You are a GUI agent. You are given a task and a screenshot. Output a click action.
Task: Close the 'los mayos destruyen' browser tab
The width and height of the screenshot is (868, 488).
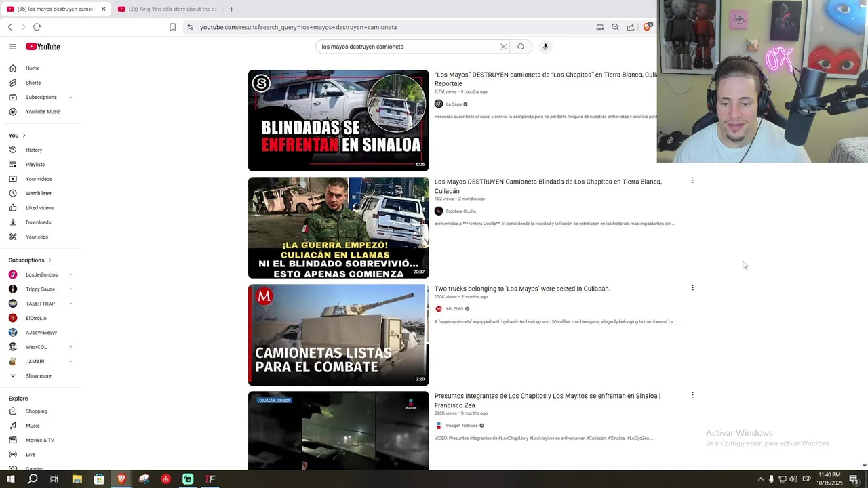click(103, 9)
